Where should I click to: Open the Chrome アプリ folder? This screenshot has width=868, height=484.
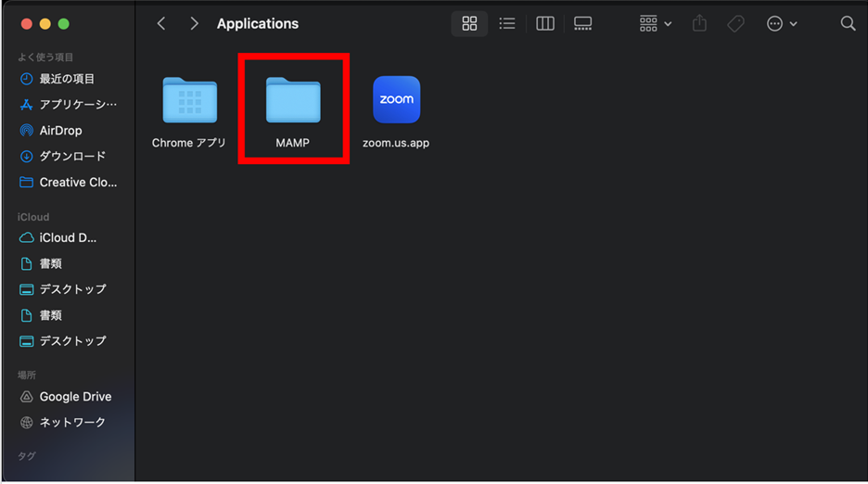(189, 102)
